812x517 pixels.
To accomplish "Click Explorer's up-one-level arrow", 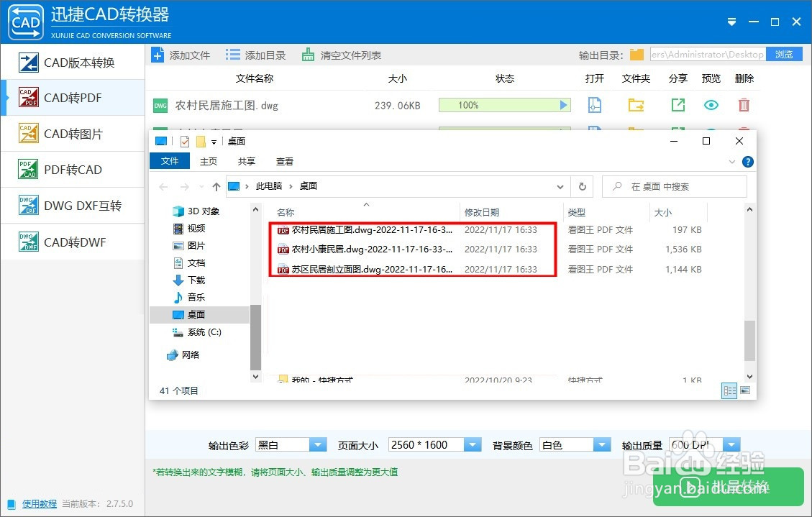I will 216,186.
